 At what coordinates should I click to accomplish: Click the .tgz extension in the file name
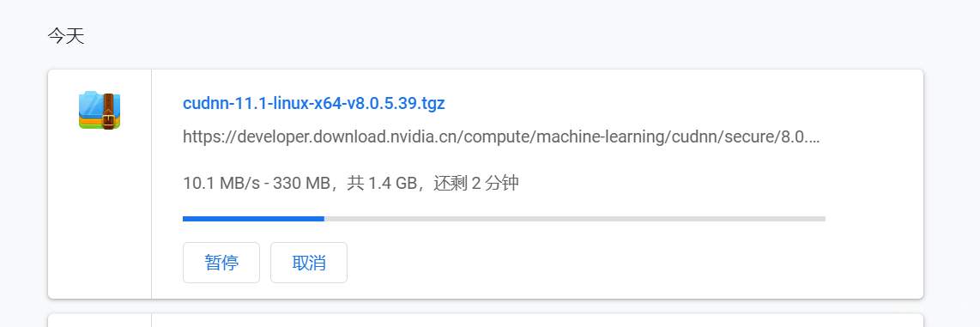(x=432, y=103)
